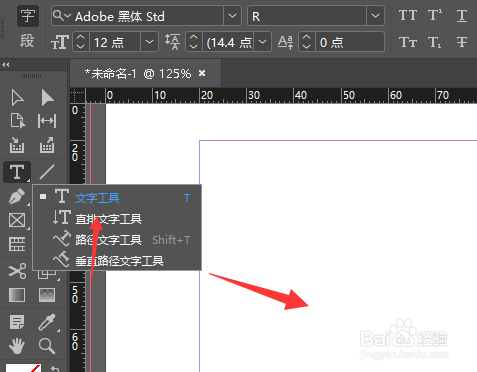This screenshot has width=477, height=372.
Task: Select the Selection tool (hollow arrow)
Action: pos(17,98)
